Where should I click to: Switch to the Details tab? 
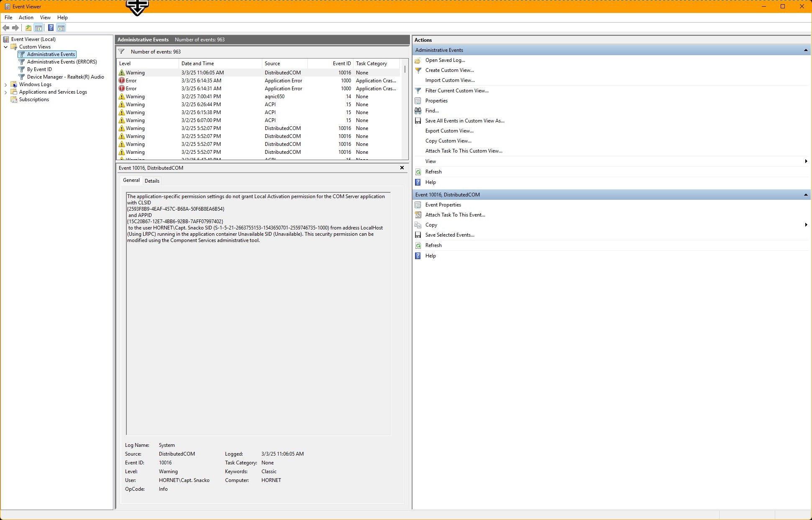[152, 181]
